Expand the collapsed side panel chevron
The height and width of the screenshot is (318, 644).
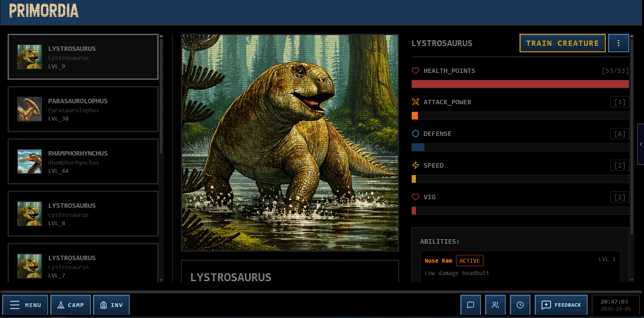pos(641,144)
